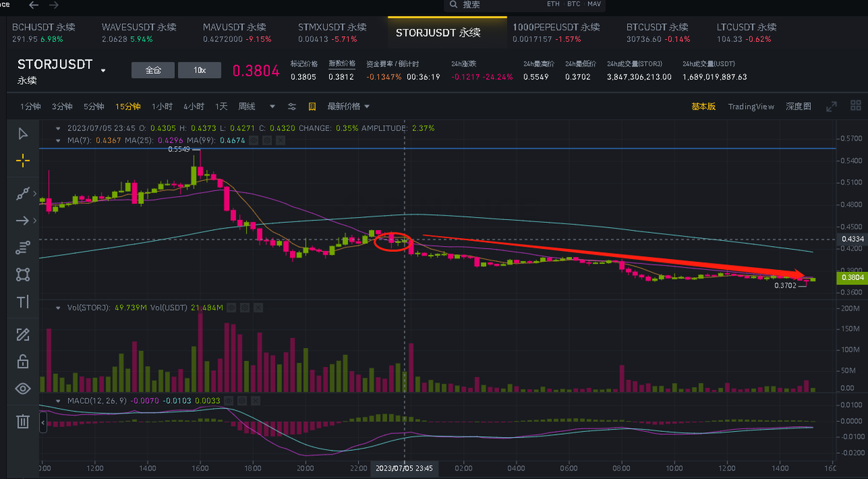
Task: Open the multi-chart grid layout icon
Action: click(x=856, y=106)
